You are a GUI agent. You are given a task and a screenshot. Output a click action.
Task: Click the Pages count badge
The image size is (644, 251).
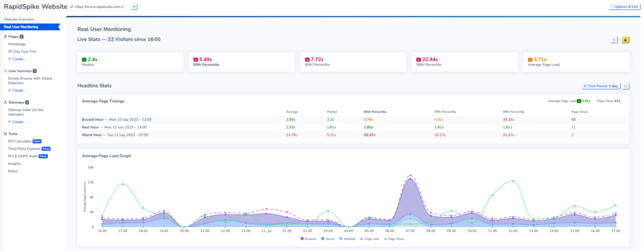[22, 36]
